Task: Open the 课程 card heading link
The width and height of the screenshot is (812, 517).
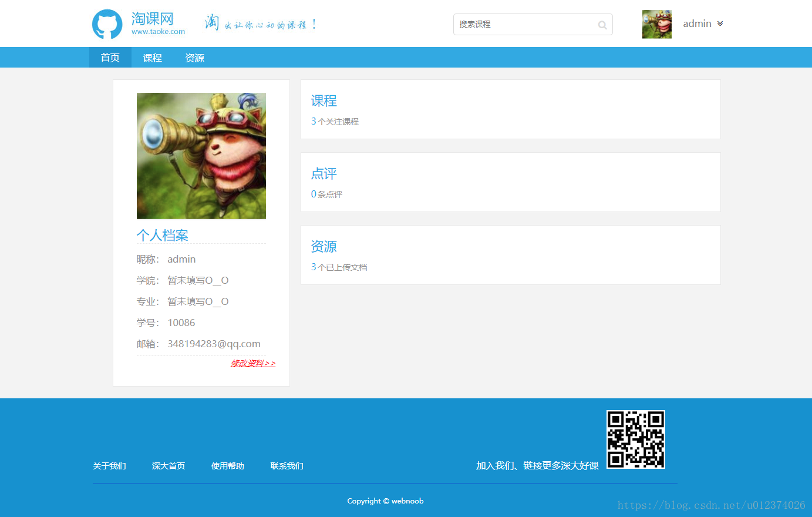Action: pos(324,101)
